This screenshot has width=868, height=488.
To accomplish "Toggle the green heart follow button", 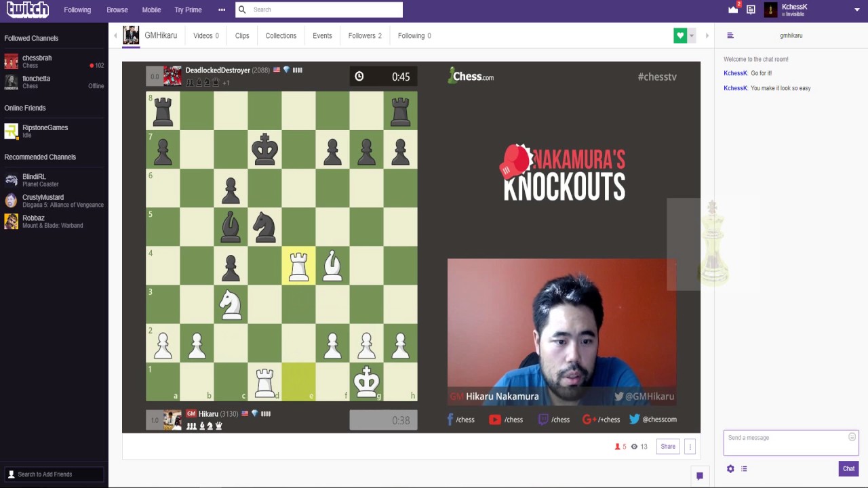I will [x=680, y=36].
